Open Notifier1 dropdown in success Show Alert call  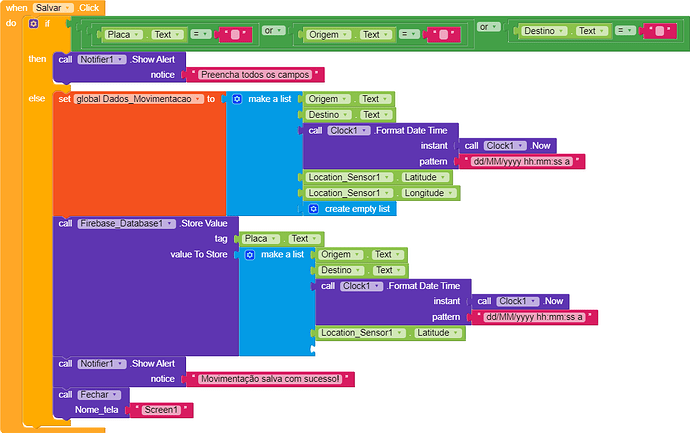tap(102, 364)
